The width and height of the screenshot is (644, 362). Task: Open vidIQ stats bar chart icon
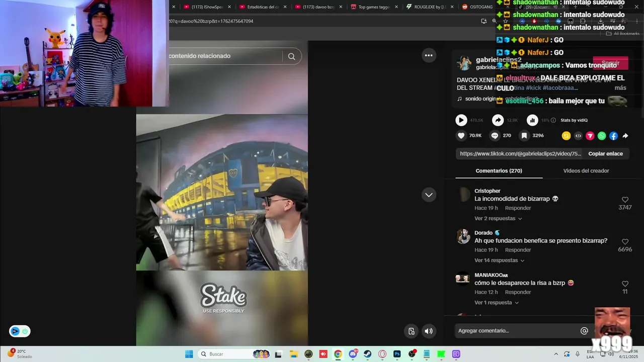532,120
